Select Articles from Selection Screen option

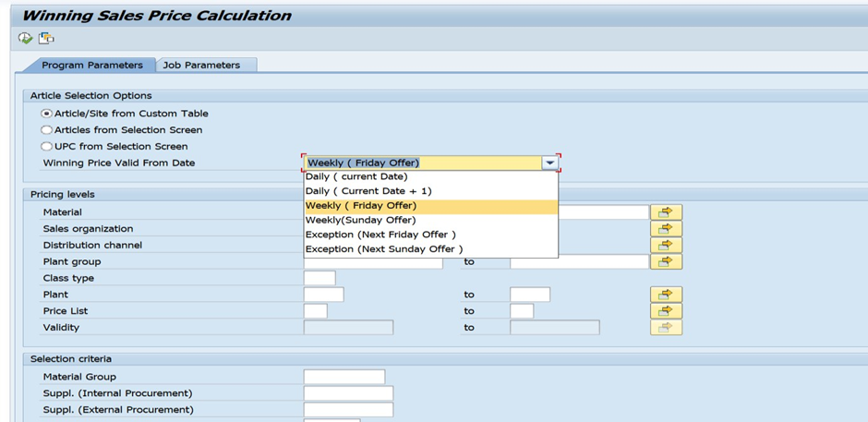[47, 130]
